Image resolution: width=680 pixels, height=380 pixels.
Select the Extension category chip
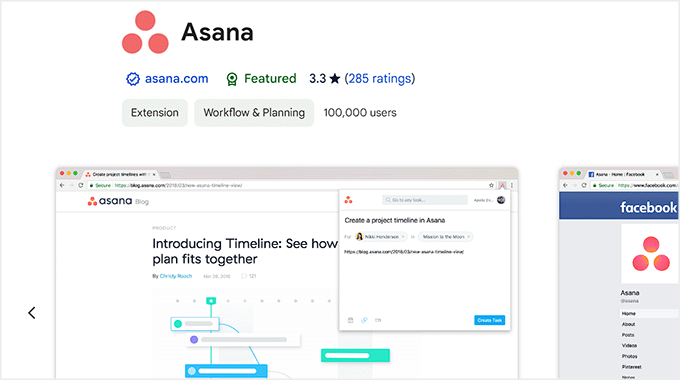155,113
